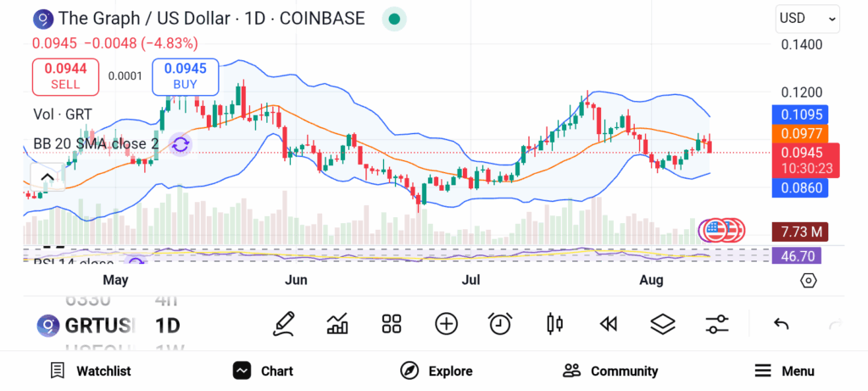Create an alert with alarm clock icon
This screenshot has height=391, width=868.
click(500, 324)
